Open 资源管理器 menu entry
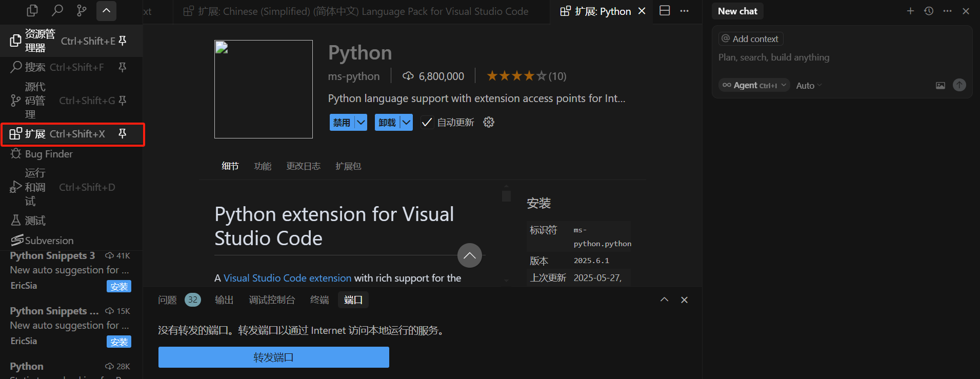Image resolution: width=980 pixels, height=379 pixels. pos(71,41)
